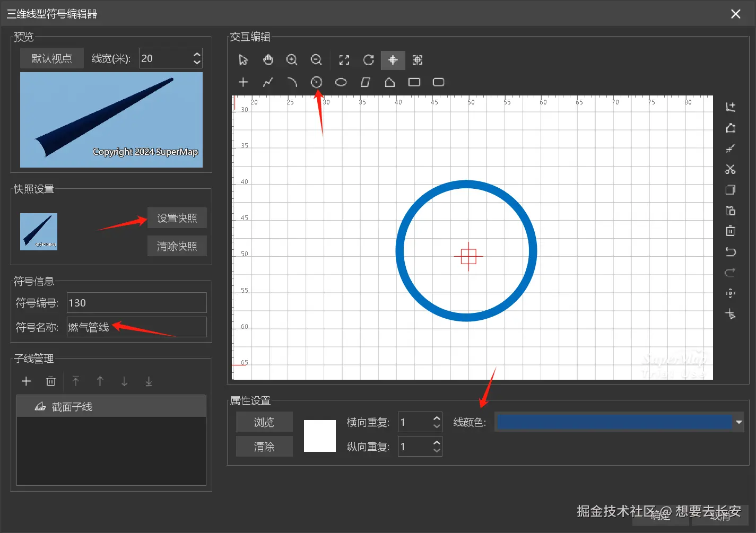Viewport: 756px width, 533px height.
Task: Decrease 纵向重复 value
Action: pyautogui.click(x=437, y=451)
